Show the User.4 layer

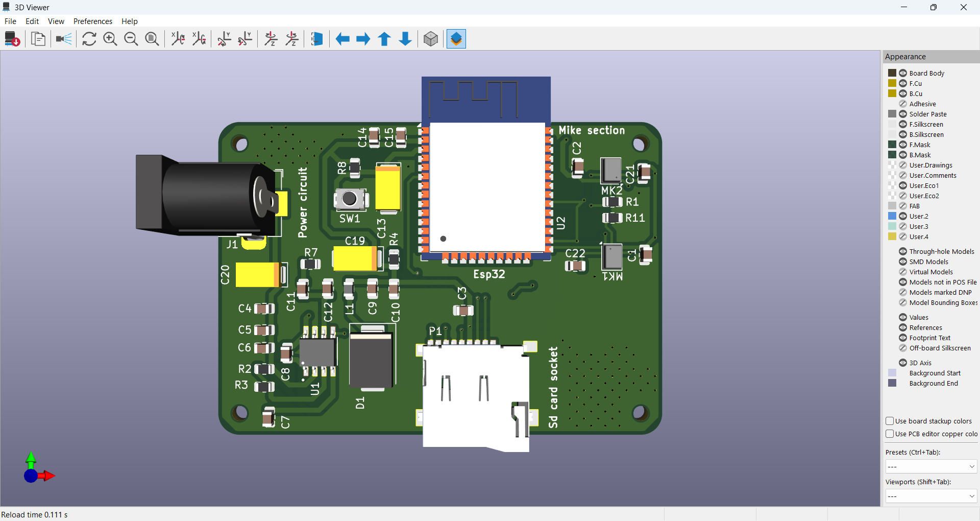(903, 236)
